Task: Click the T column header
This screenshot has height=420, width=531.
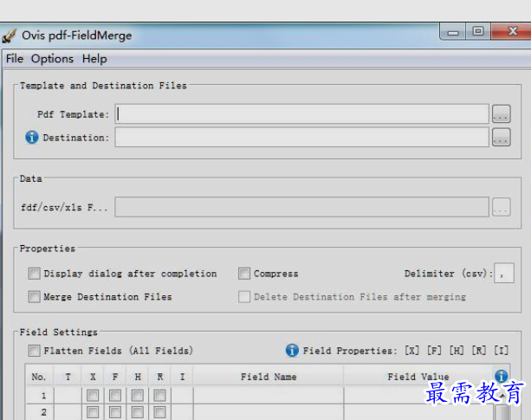Action: tap(68, 377)
